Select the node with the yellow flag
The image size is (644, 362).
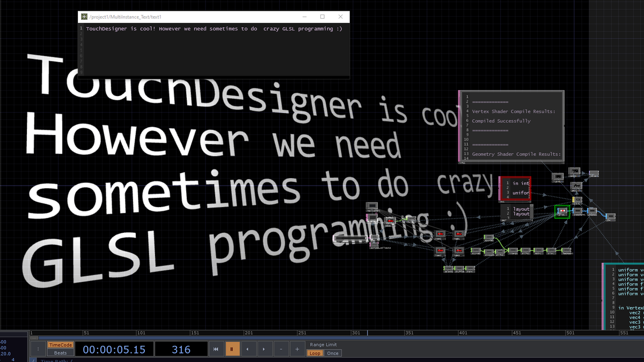pyautogui.click(x=577, y=200)
